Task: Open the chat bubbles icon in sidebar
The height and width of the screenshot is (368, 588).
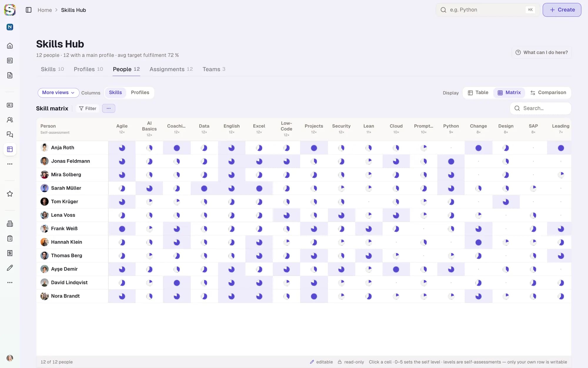Action: point(10,135)
